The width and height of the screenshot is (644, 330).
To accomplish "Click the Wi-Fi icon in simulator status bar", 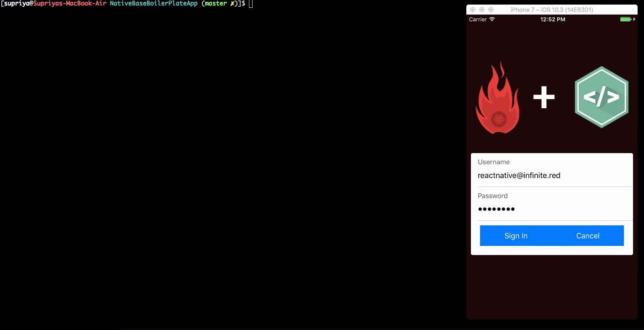I will click(492, 20).
